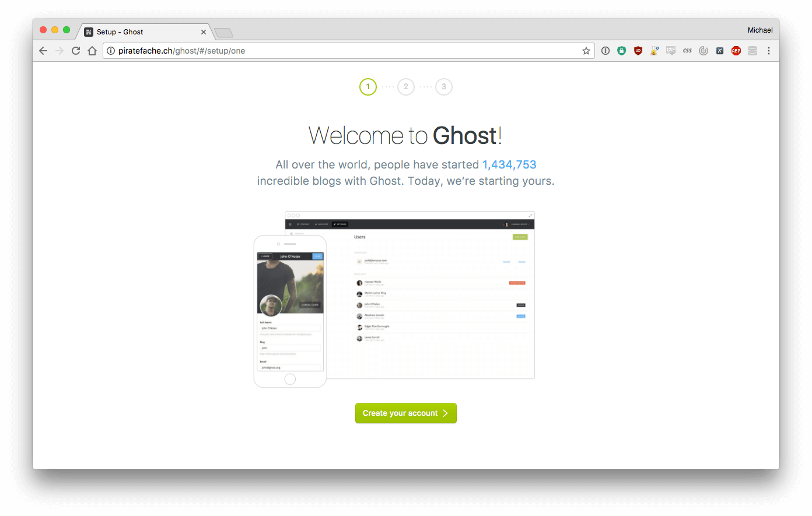This screenshot has width=812, height=516.
Task: Click the phone mockup preview image
Action: pyautogui.click(x=290, y=311)
